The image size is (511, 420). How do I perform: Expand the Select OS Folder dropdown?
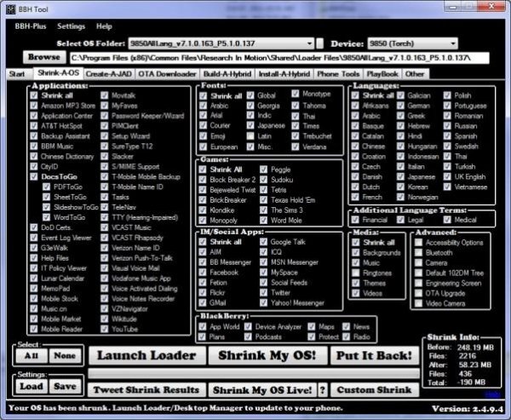tap(310, 43)
